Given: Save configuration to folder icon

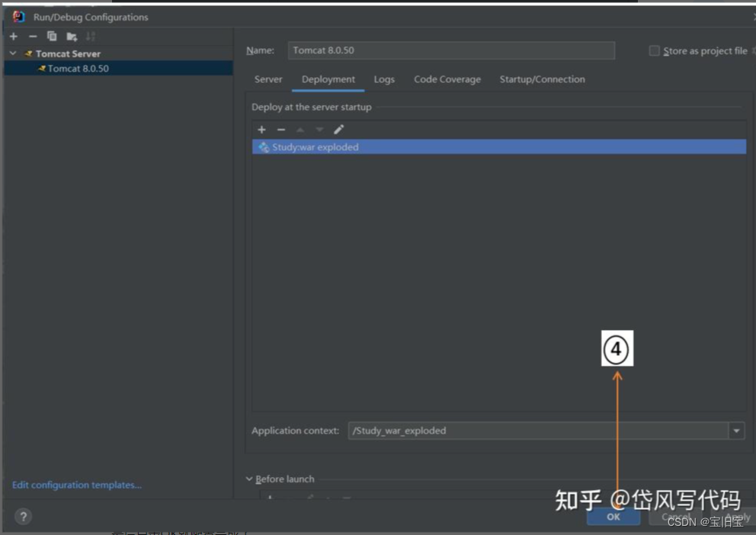Looking at the screenshot, I should 72,37.
